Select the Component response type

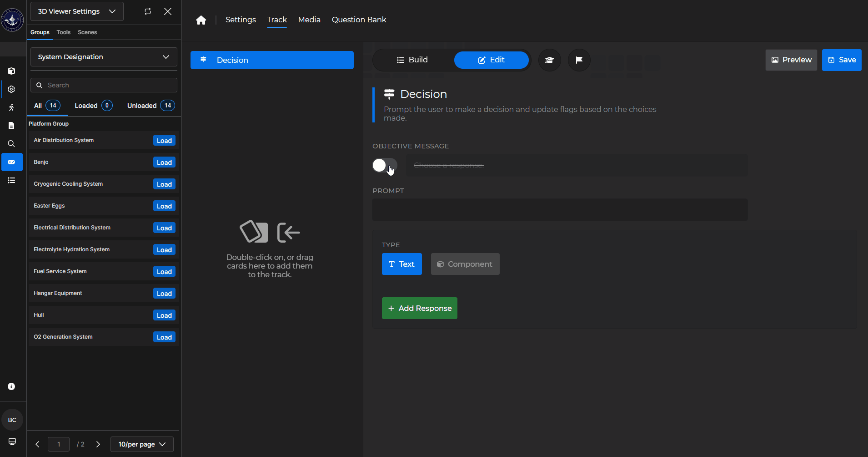coord(465,264)
